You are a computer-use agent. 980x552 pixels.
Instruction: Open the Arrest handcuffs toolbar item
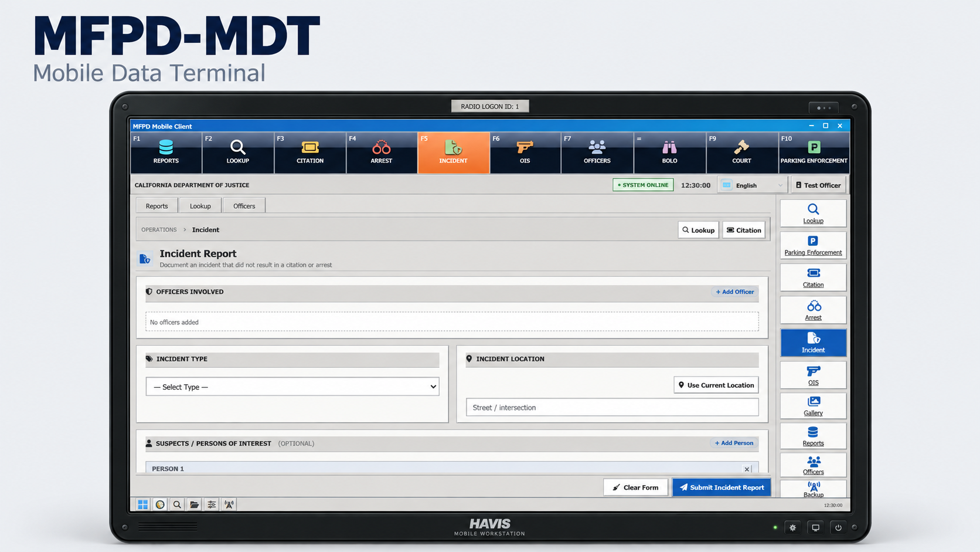click(x=382, y=153)
